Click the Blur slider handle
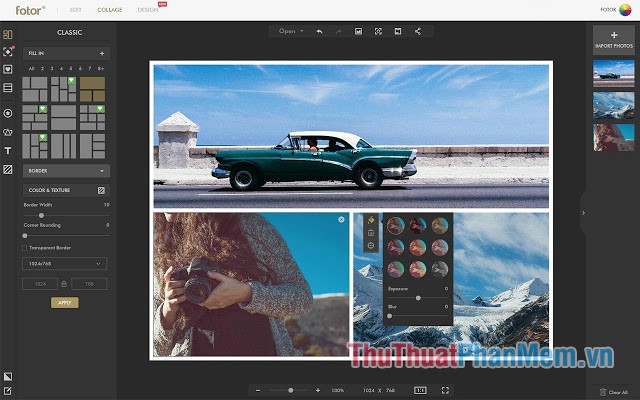Viewport: 640px width, 400px height. [x=389, y=316]
